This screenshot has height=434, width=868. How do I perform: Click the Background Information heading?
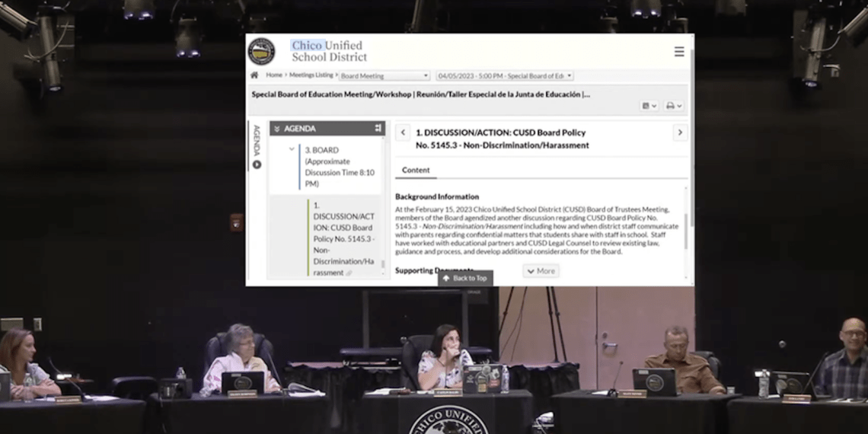point(437,196)
